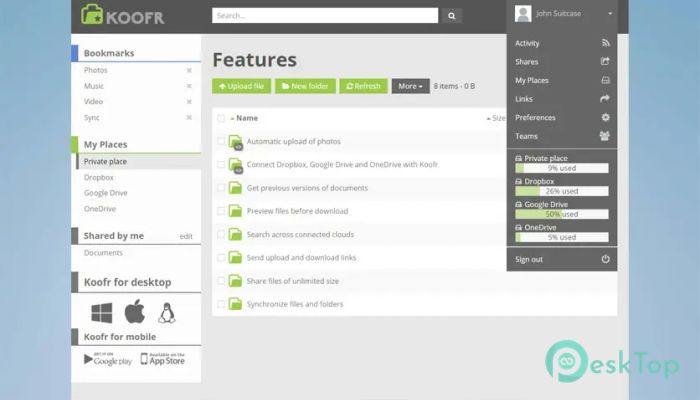Click the New folder button
700x400 pixels.
(x=305, y=86)
